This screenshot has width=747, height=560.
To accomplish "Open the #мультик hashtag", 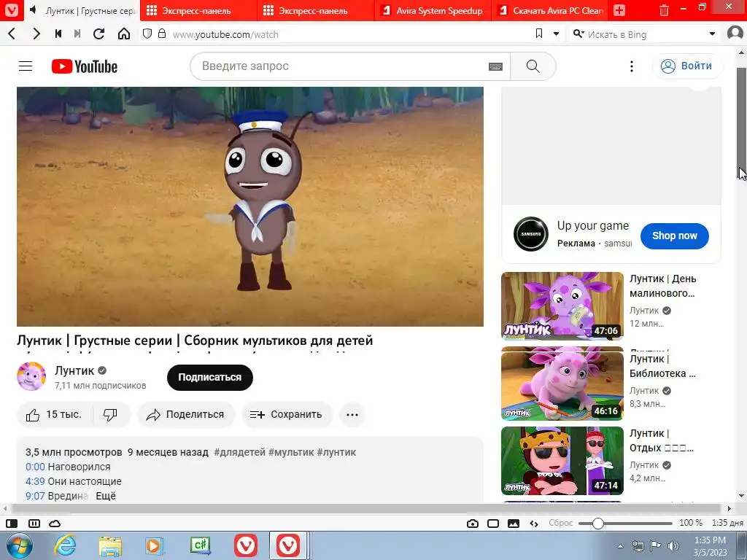I will (x=291, y=452).
